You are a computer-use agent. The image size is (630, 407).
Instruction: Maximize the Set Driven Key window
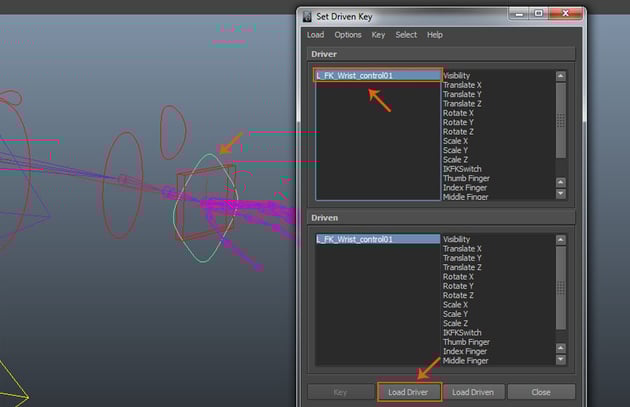click(539, 14)
